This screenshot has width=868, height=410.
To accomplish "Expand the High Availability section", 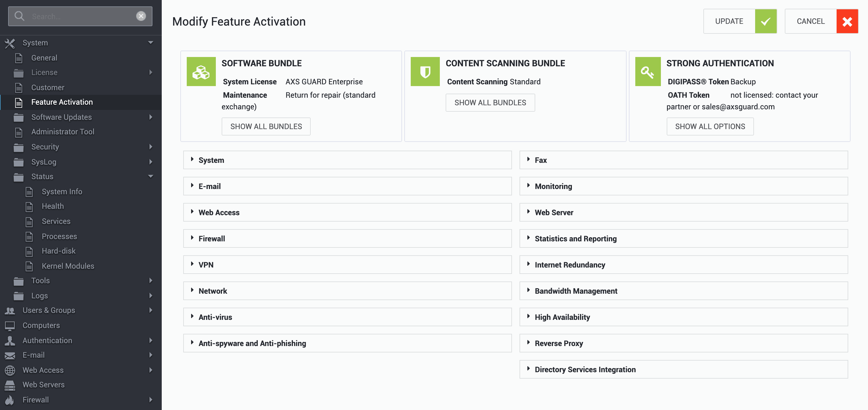I will point(683,317).
